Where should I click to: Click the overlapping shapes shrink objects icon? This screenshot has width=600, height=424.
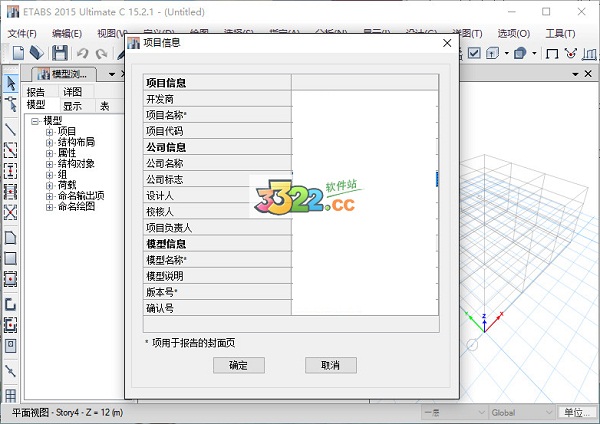(520, 53)
